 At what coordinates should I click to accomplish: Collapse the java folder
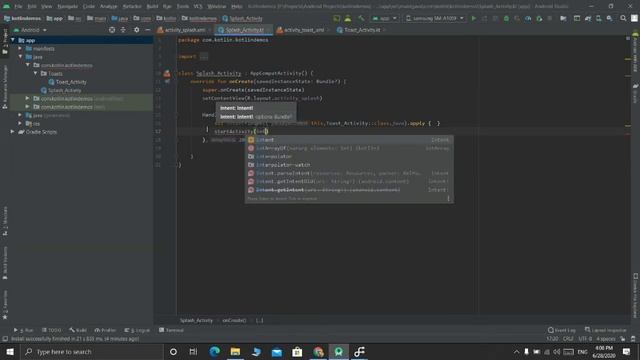point(20,57)
